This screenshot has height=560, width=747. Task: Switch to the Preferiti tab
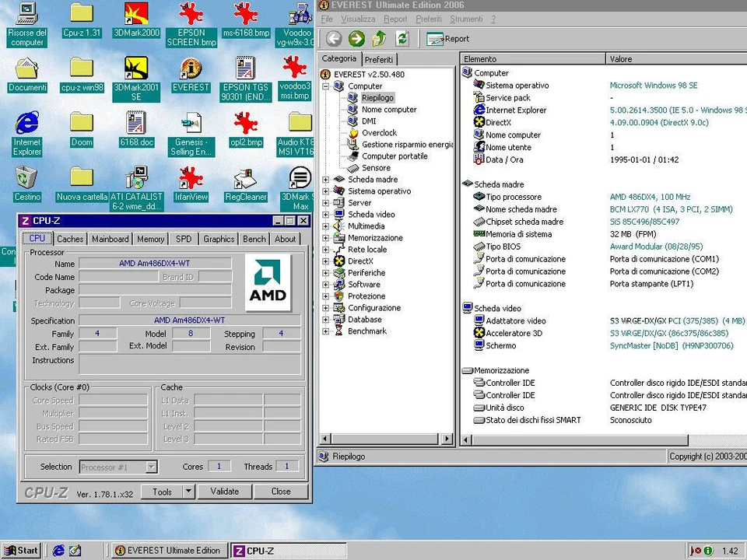[379, 59]
